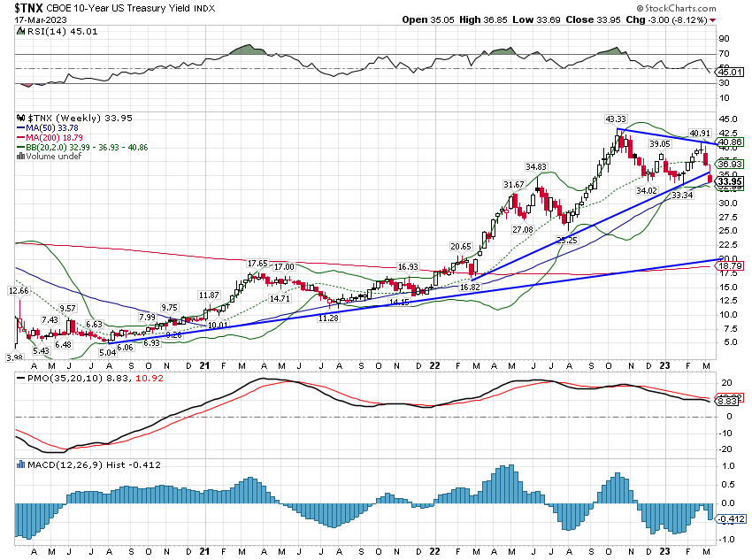
Task: Click the 14.71 price label
Action: (x=280, y=298)
